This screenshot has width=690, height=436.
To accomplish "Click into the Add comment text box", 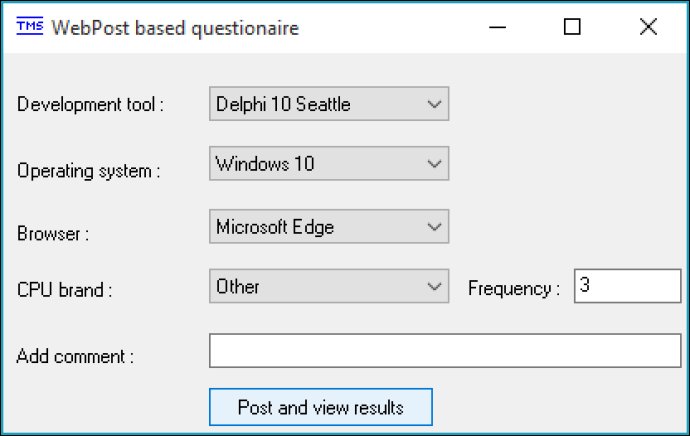I will (x=445, y=351).
